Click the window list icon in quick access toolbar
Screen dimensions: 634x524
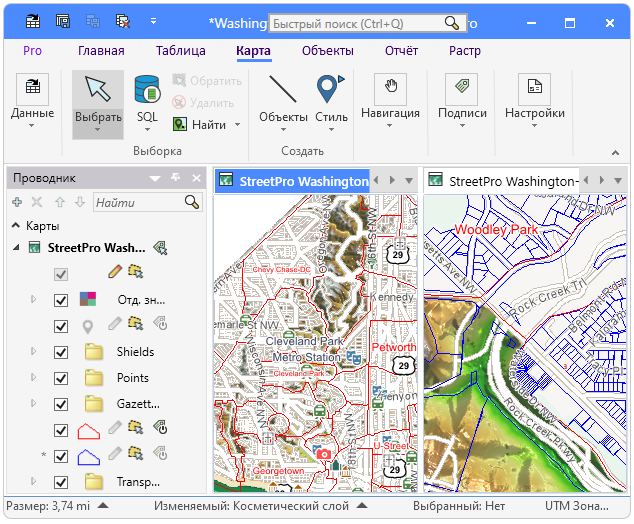pos(63,21)
